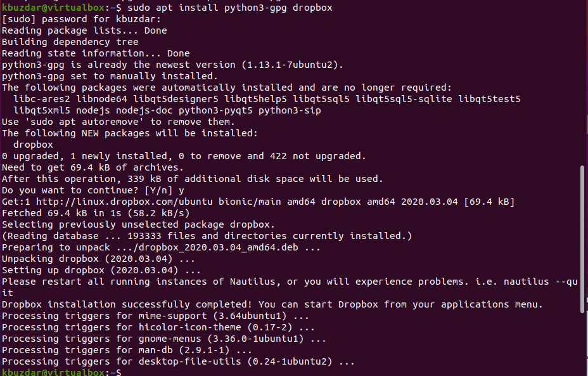This screenshot has width=588, height=376.
Task: Click the 'dropbox_2020.03.04_amd64.deb' filename
Action: coord(218,248)
